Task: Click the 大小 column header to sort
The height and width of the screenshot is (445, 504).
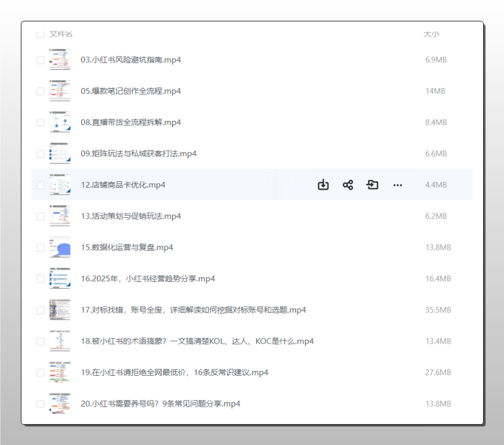Action: tap(432, 34)
